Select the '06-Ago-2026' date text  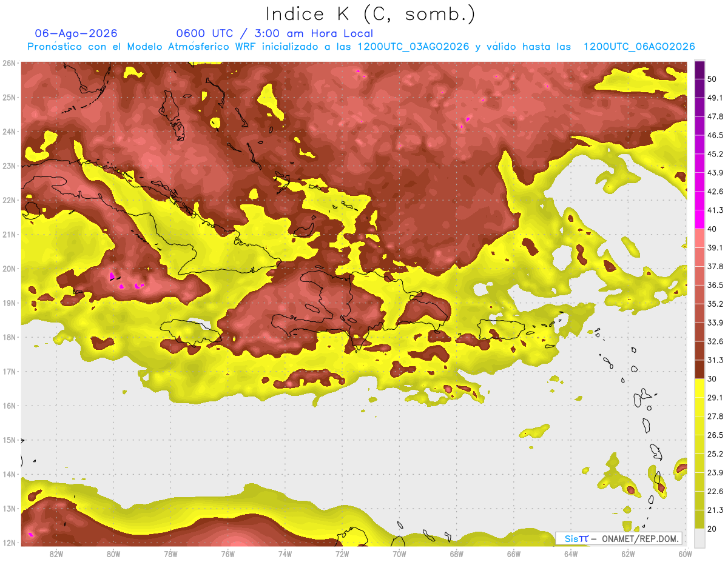coord(76,33)
